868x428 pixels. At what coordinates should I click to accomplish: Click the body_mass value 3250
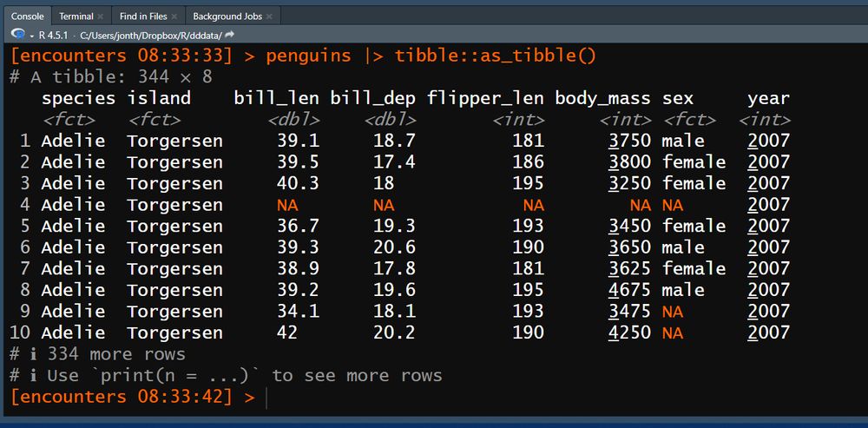(x=629, y=183)
